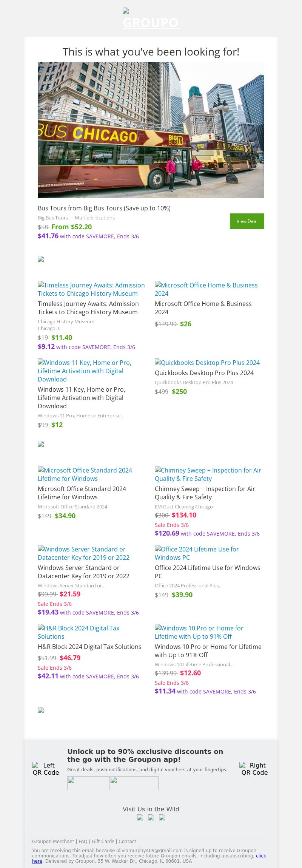This screenshot has height=868, width=302.
Task: Open Chicago History Museum admission image link
Action: [x=91, y=289]
